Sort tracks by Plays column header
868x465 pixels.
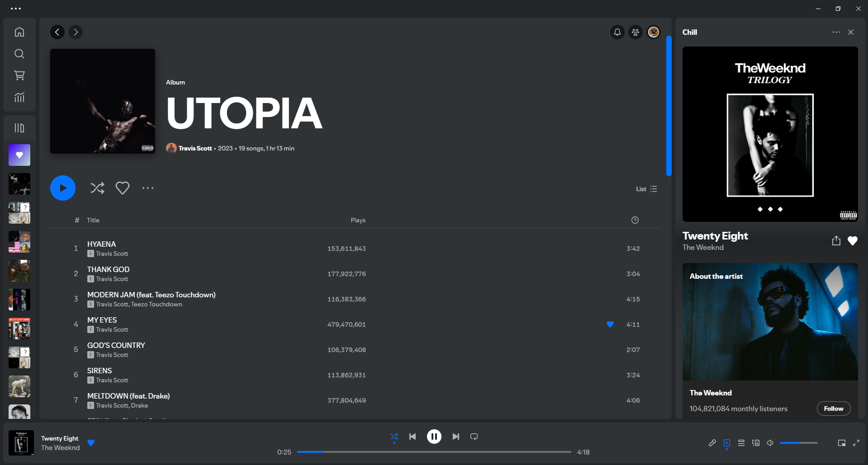(358, 220)
